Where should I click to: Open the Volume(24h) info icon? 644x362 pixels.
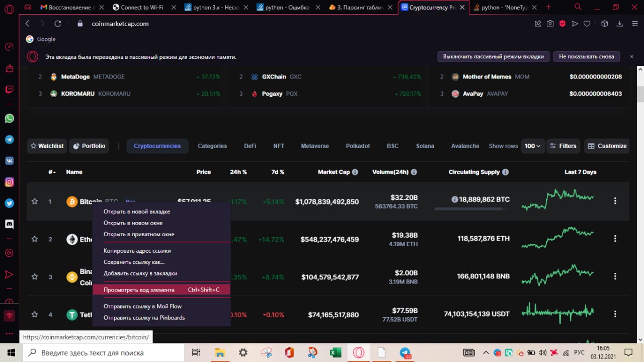pyautogui.click(x=414, y=172)
